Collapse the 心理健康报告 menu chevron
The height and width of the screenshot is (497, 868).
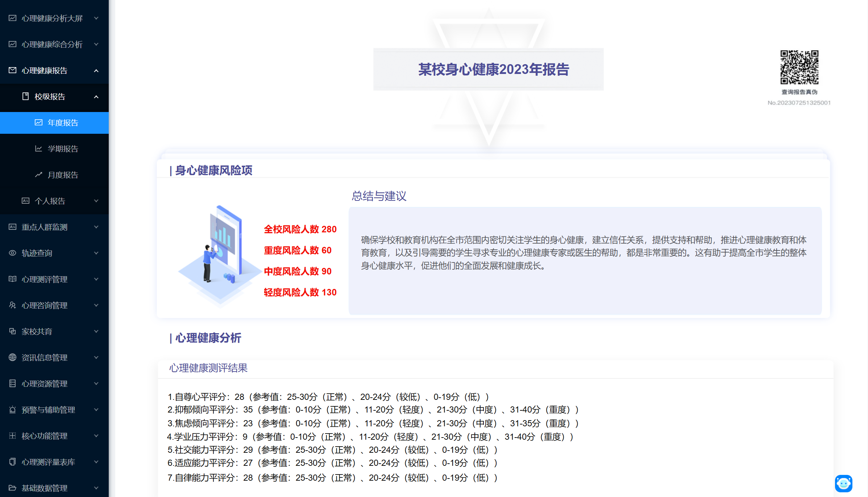tap(96, 71)
